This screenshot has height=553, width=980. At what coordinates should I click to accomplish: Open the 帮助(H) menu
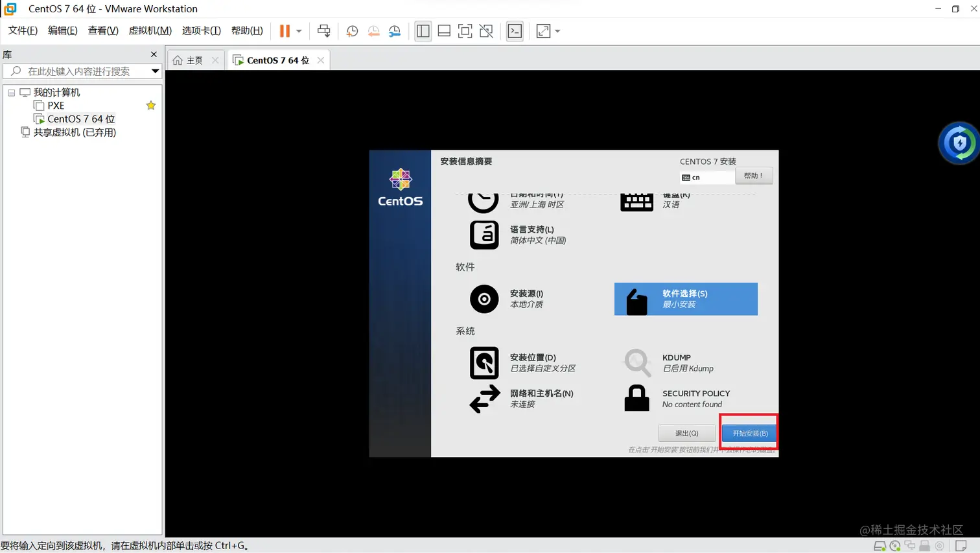coord(247,30)
